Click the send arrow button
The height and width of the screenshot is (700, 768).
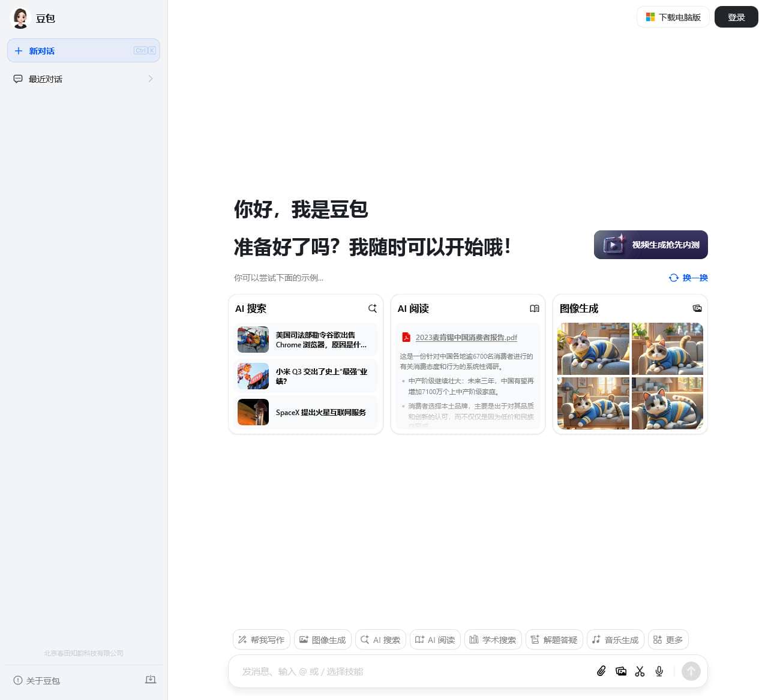coord(691,671)
